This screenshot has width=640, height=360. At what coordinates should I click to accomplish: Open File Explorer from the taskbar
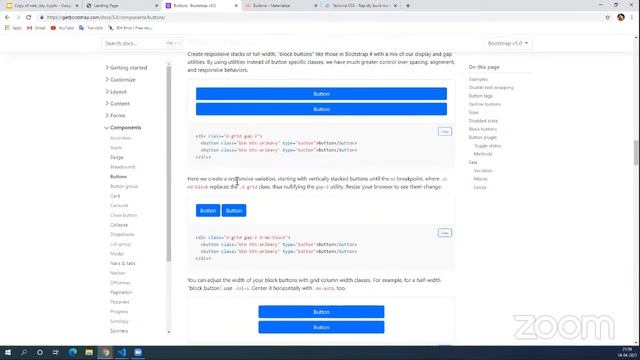coord(89,352)
